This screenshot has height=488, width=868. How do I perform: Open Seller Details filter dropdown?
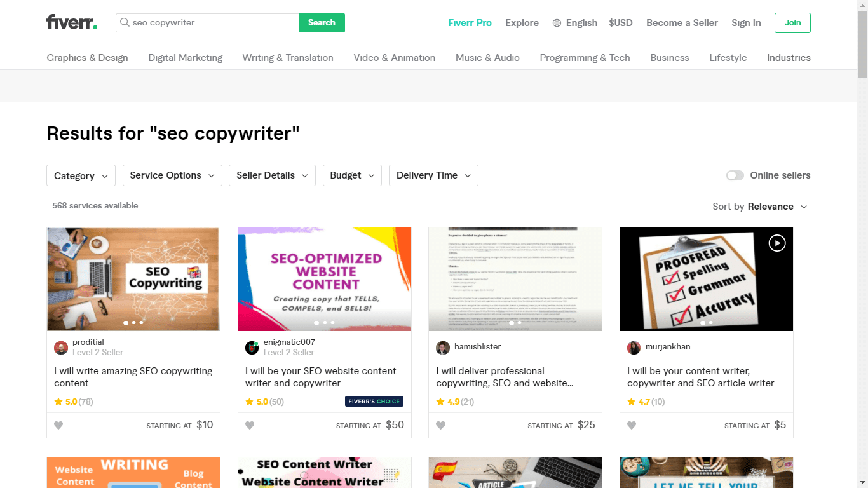pyautogui.click(x=272, y=175)
